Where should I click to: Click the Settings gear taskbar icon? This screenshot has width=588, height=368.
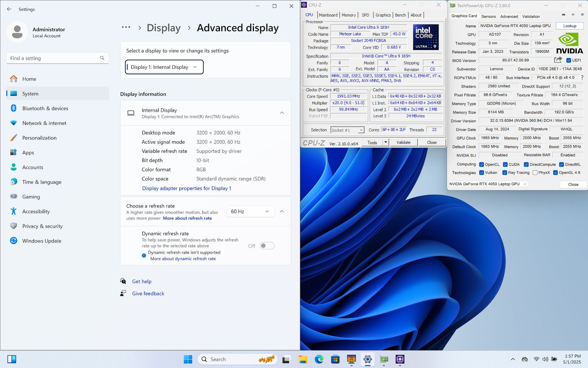pos(367,359)
